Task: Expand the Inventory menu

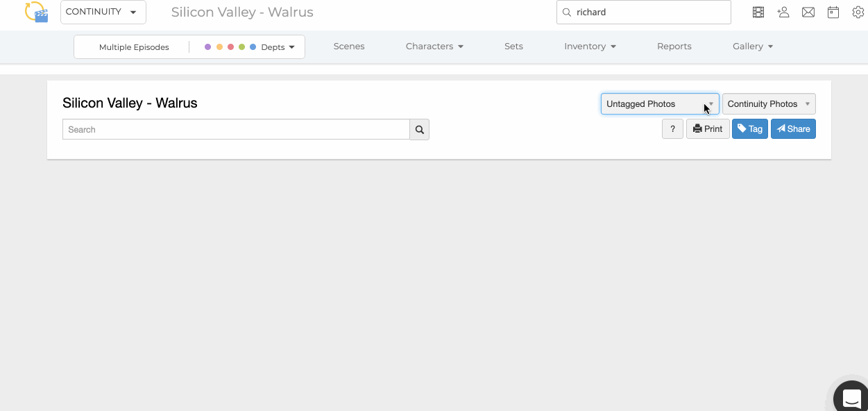Action: (x=590, y=47)
